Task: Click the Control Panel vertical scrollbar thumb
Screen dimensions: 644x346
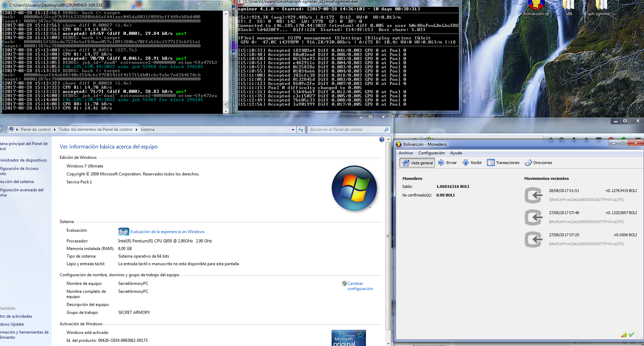Action: tap(388, 236)
